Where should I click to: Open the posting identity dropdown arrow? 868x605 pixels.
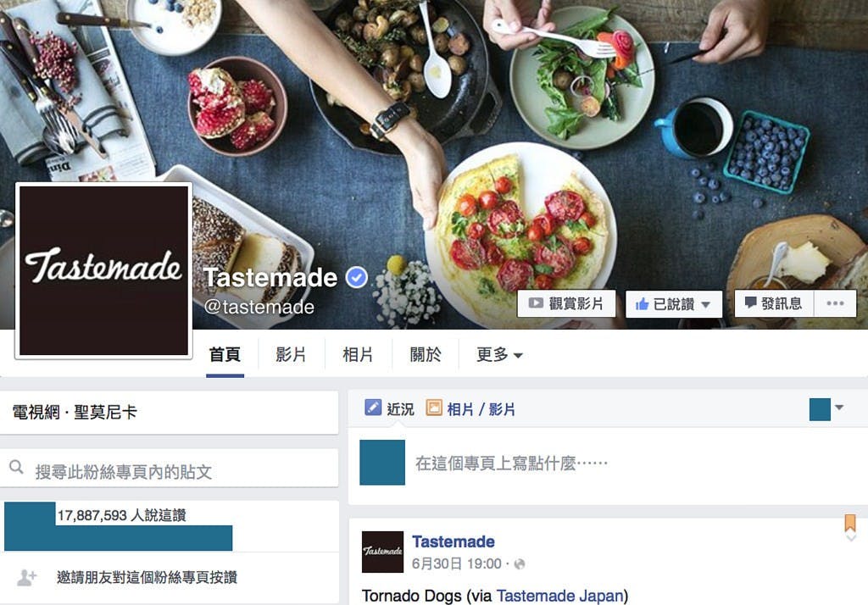[839, 408]
